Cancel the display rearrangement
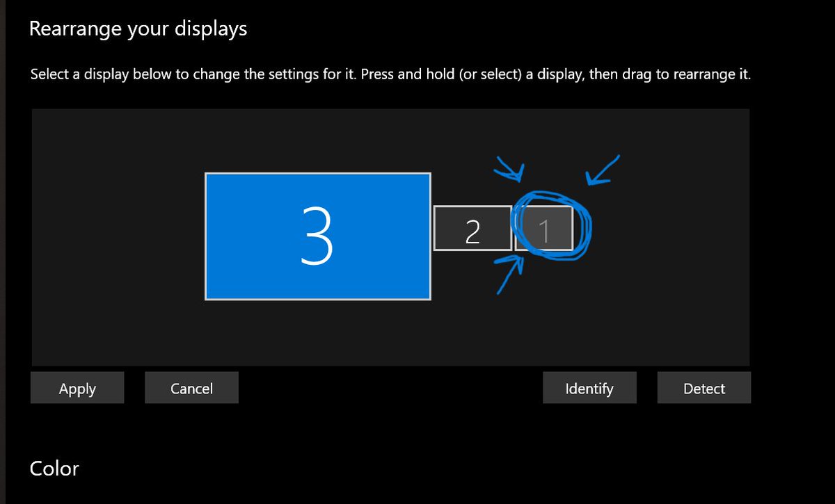This screenshot has width=835, height=504. tap(191, 388)
